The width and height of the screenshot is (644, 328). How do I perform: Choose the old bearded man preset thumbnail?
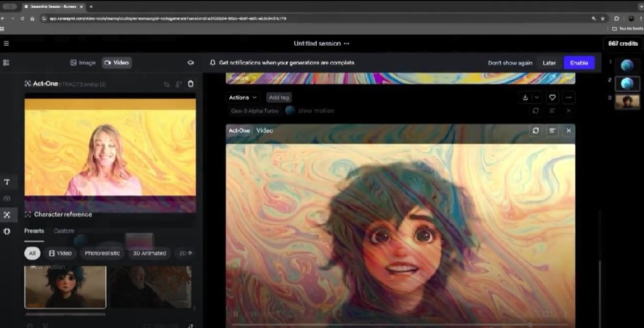coord(150,287)
